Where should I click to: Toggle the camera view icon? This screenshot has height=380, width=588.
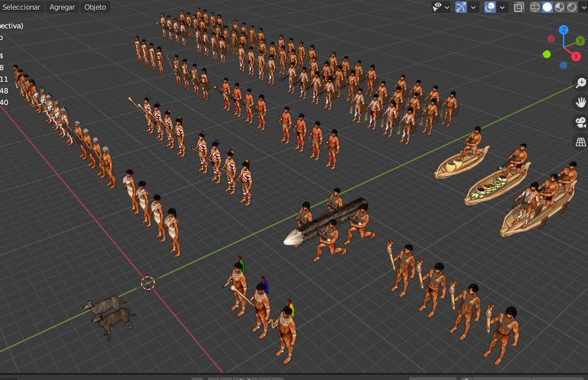(581, 122)
